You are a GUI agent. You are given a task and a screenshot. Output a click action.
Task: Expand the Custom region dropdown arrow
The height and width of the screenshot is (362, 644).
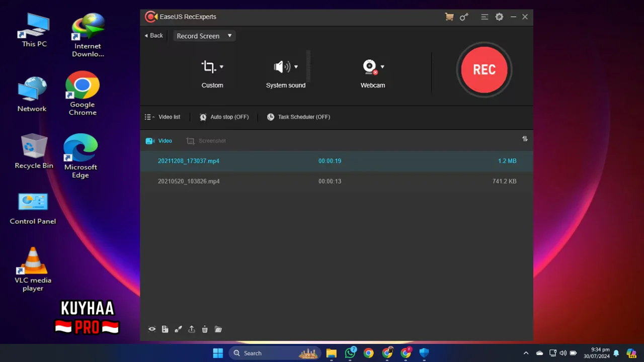click(221, 67)
